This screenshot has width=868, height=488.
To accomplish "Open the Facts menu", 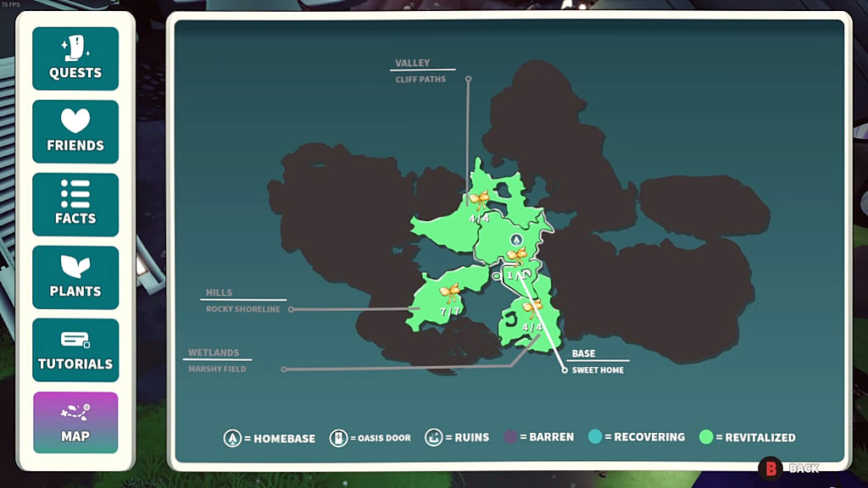I will click(x=75, y=205).
